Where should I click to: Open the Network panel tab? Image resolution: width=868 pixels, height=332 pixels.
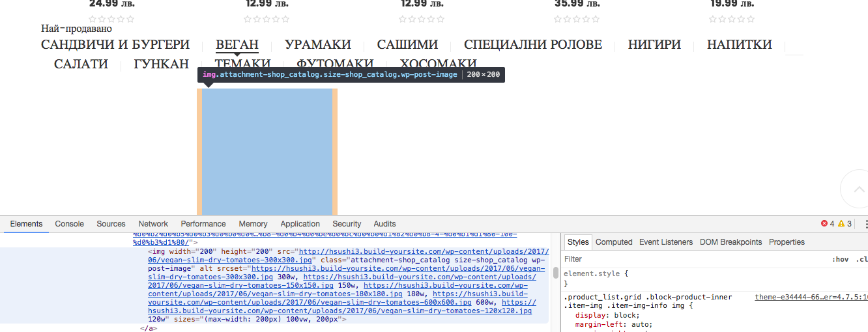[x=153, y=224]
